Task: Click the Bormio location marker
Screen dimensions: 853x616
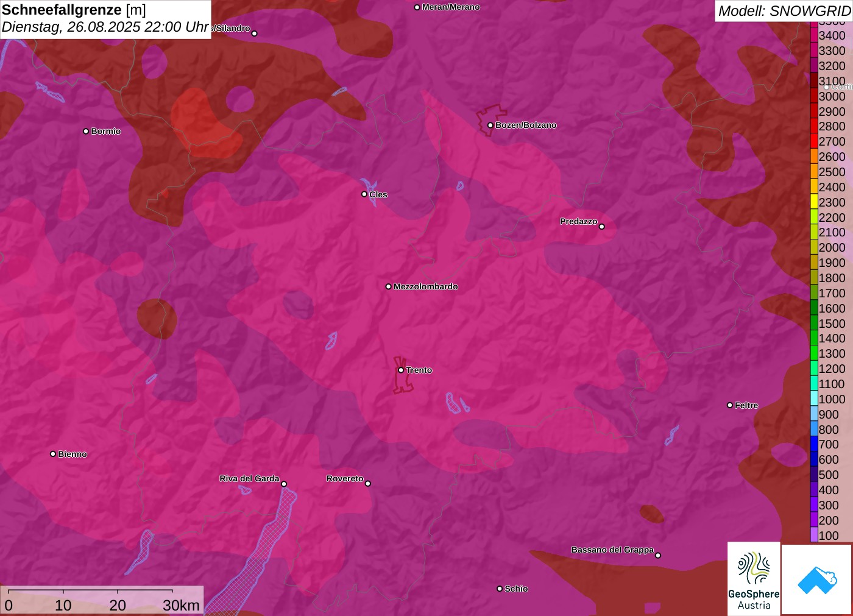Action: pyautogui.click(x=86, y=131)
